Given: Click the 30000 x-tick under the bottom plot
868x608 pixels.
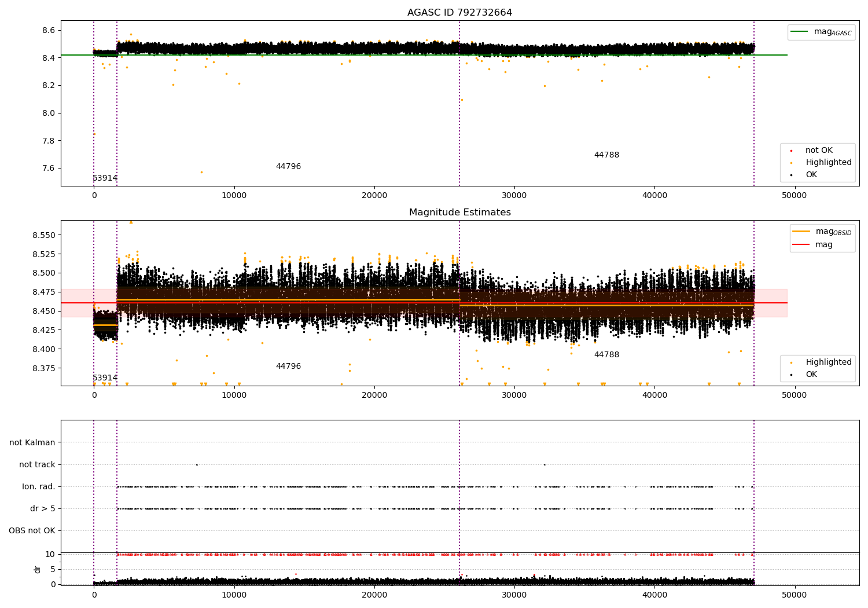Looking at the screenshot, I should pos(514,595).
